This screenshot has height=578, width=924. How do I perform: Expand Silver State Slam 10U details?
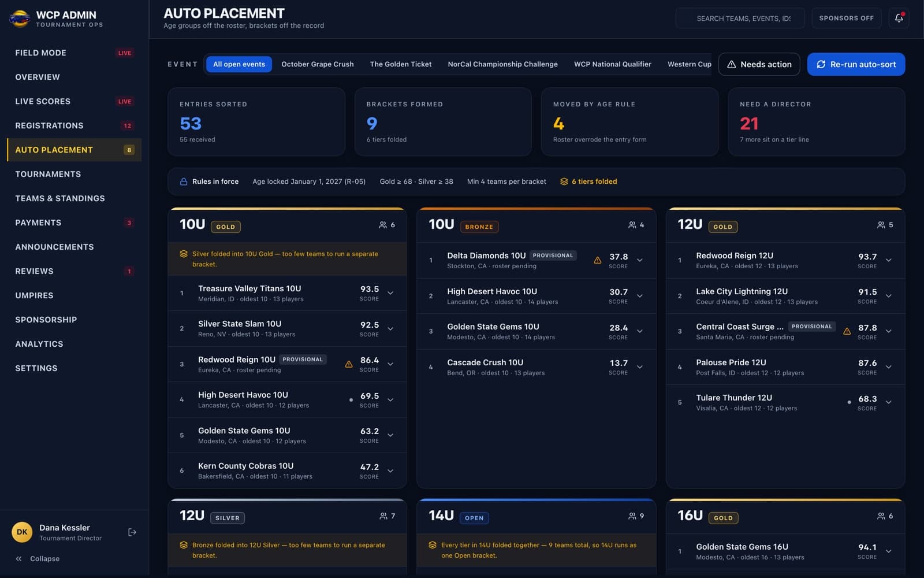coord(390,329)
